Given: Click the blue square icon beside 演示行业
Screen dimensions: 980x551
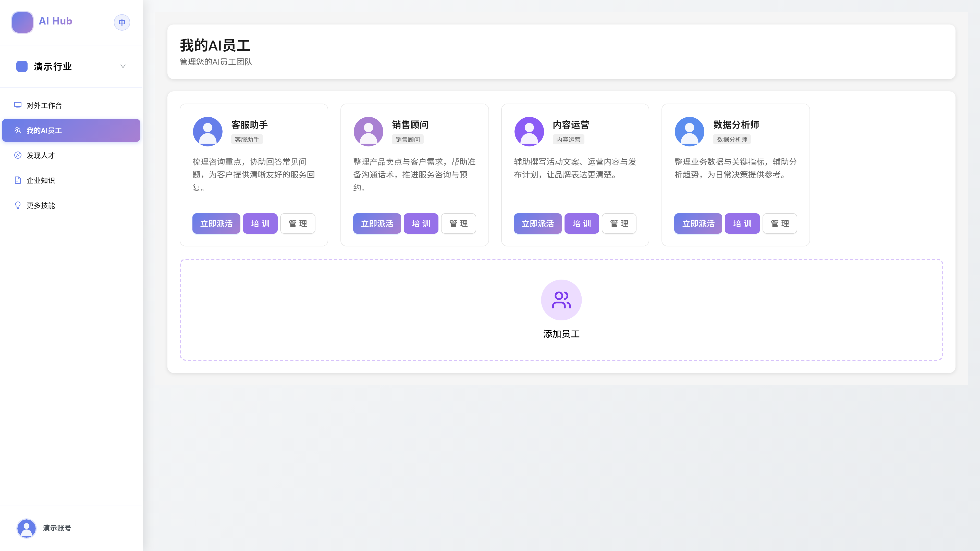Looking at the screenshot, I should [22, 66].
